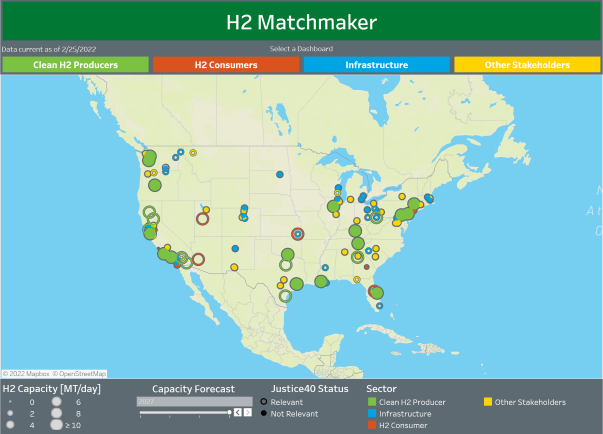This screenshot has width=603, height=434.
Task: Click the Capacity Forecast slider track
Action: point(185,412)
